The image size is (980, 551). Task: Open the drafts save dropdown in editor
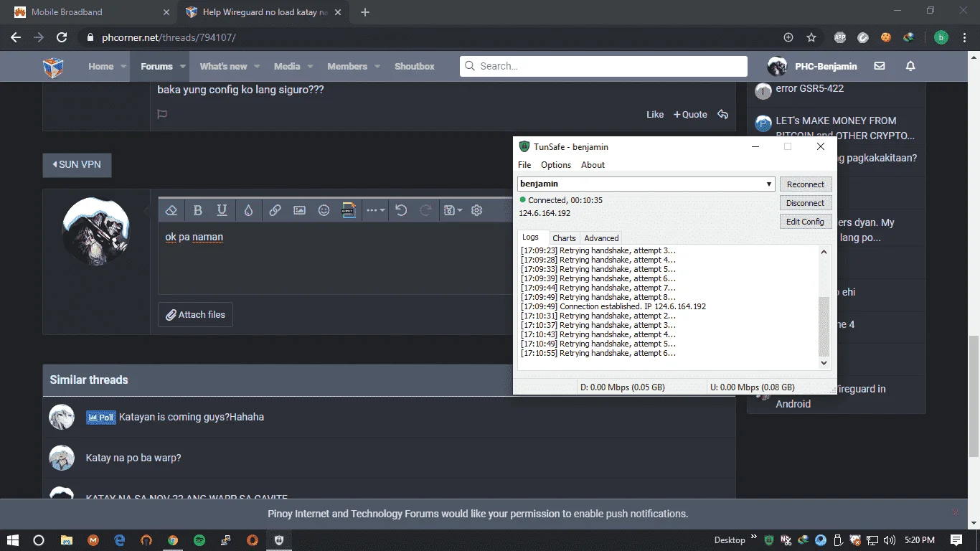tap(453, 210)
